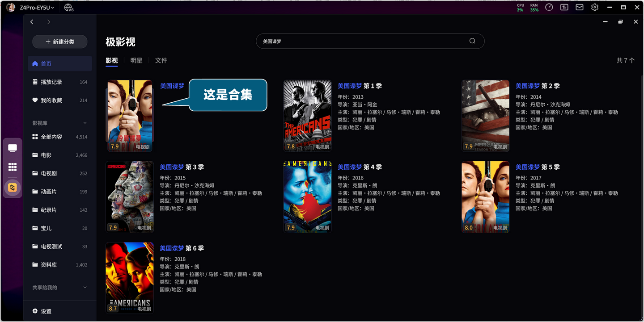The image size is (644, 322).
Task: Click the title 美国谍梦 第 5 季
Action: [538, 167]
